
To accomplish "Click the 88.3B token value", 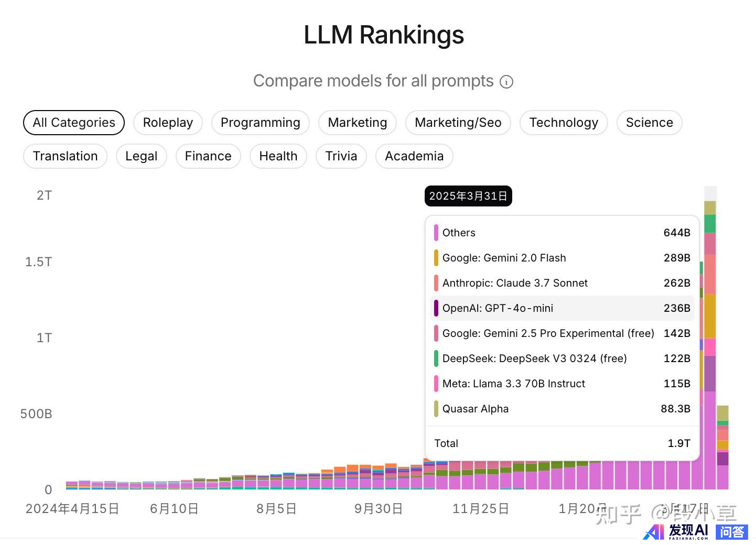I will tap(675, 409).
